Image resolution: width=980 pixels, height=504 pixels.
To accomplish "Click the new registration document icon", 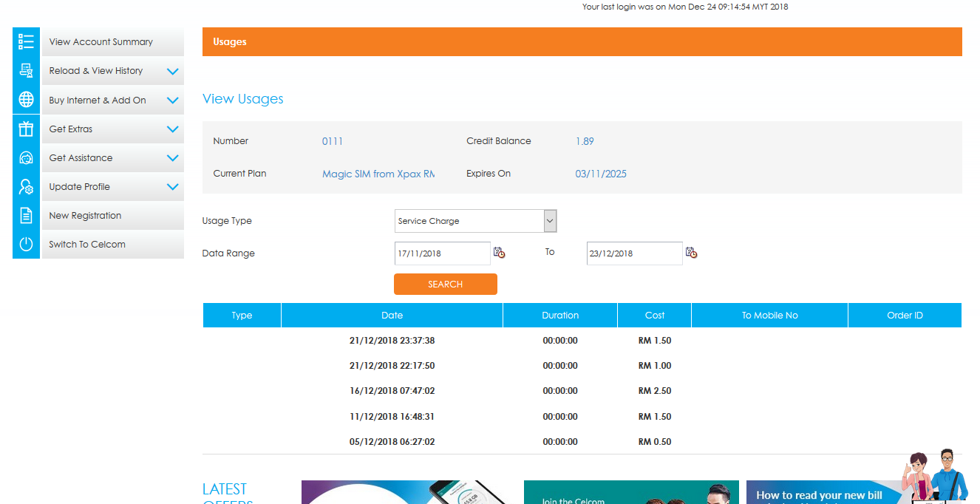I will pyautogui.click(x=26, y=216).
